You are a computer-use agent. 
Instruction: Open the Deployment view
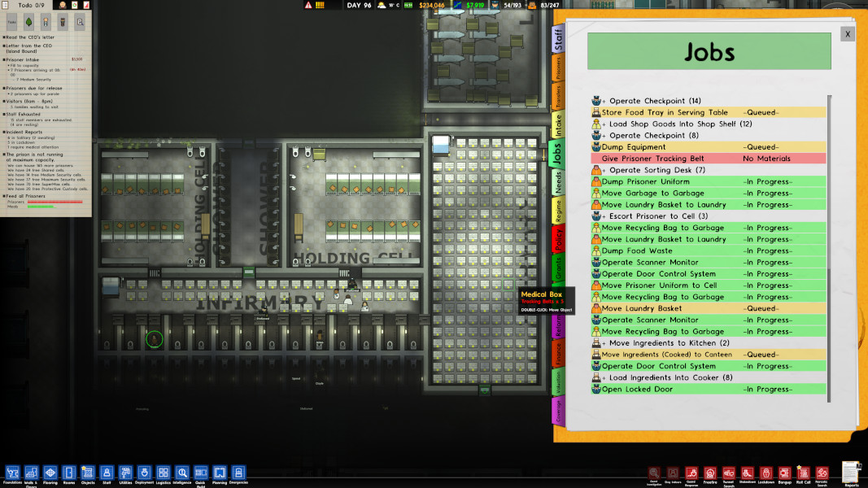(x=145, y=473)
